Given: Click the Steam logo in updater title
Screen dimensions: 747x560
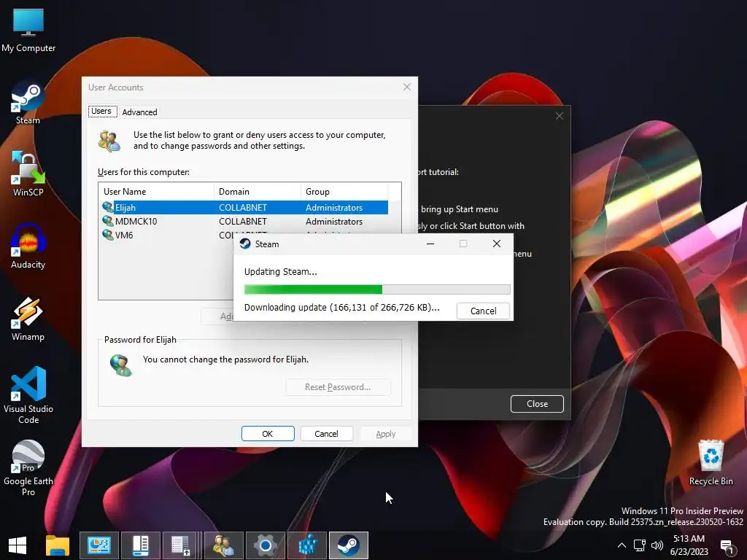Looking at the screenshot, I should point(245,244).
